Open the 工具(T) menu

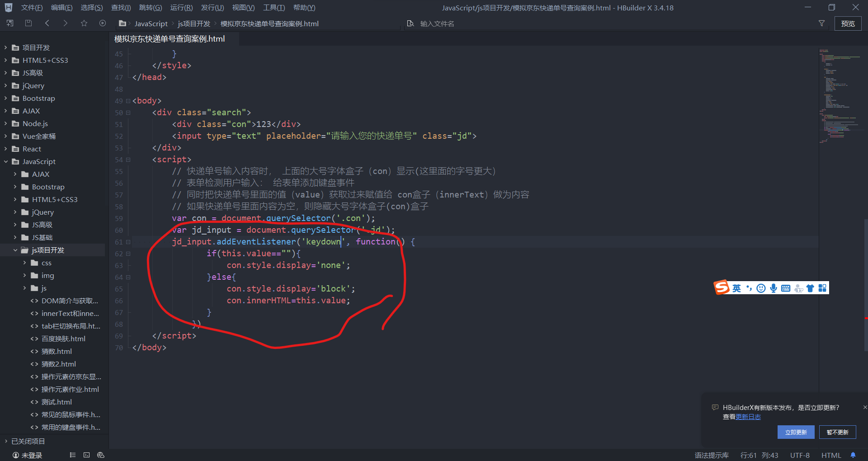click(x=273, y=7)
